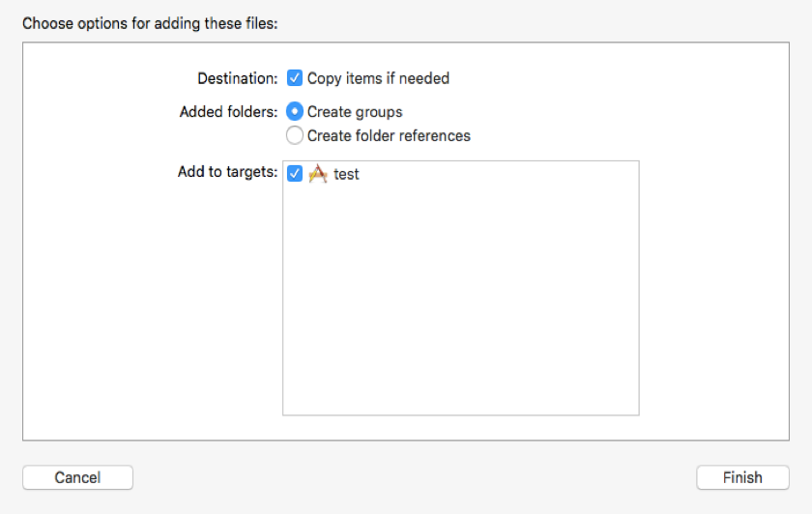Click blank area right of the test row
The image size is (812, 514).
[x=503, y=175]
